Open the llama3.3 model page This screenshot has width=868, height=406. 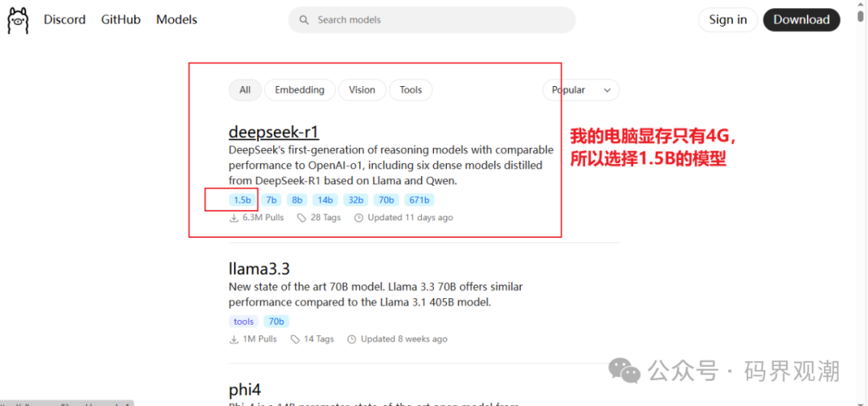click(x=259, y=269)
